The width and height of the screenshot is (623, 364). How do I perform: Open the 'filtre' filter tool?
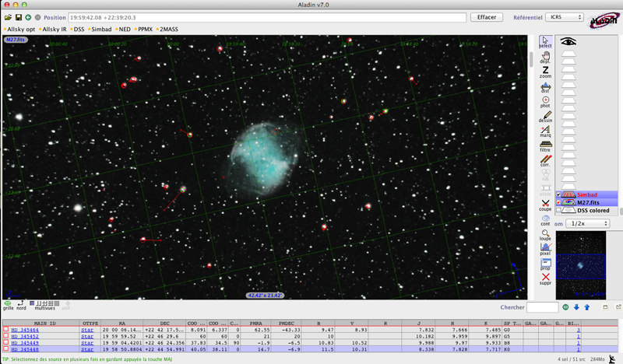[x=545, y=145]
